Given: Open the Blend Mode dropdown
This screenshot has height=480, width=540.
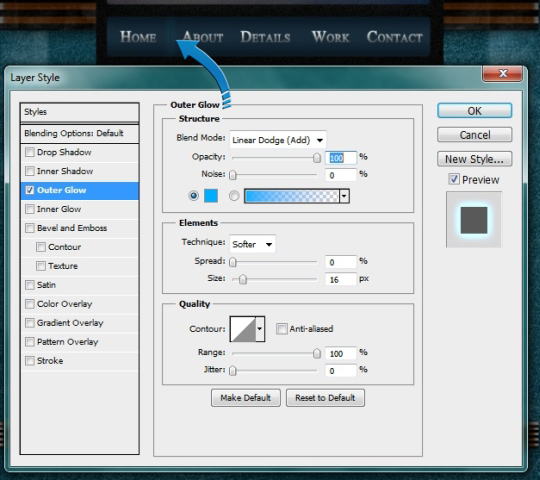Looking at the screenshot, I should (x=278, y=140).
